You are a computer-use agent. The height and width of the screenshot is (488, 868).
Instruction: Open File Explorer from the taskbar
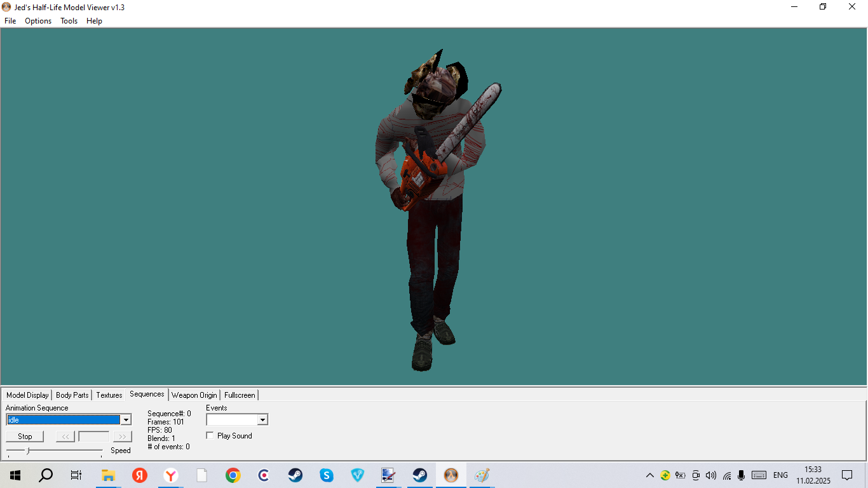[x=109, y=475]
